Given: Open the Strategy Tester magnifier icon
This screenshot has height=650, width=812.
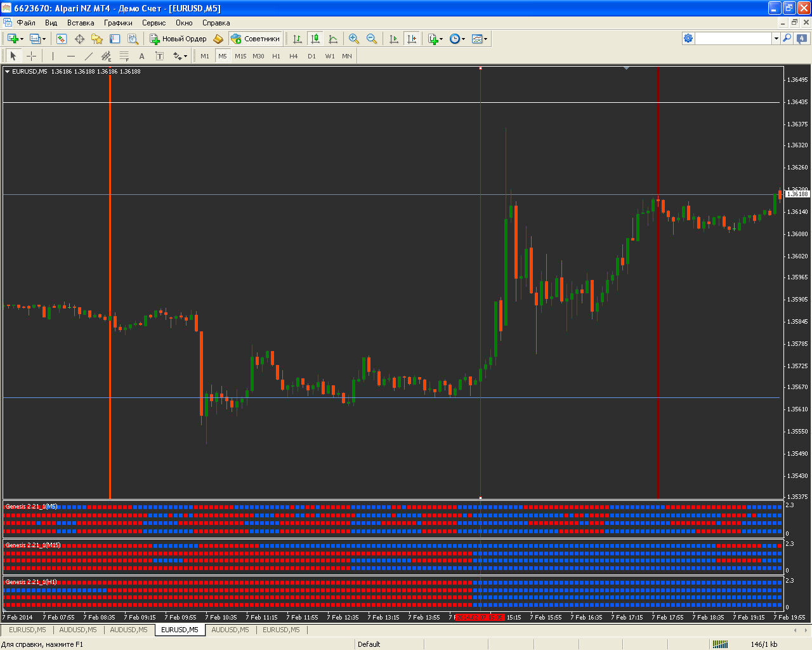Looking at the screenshot, I should (x=133, y=39).
